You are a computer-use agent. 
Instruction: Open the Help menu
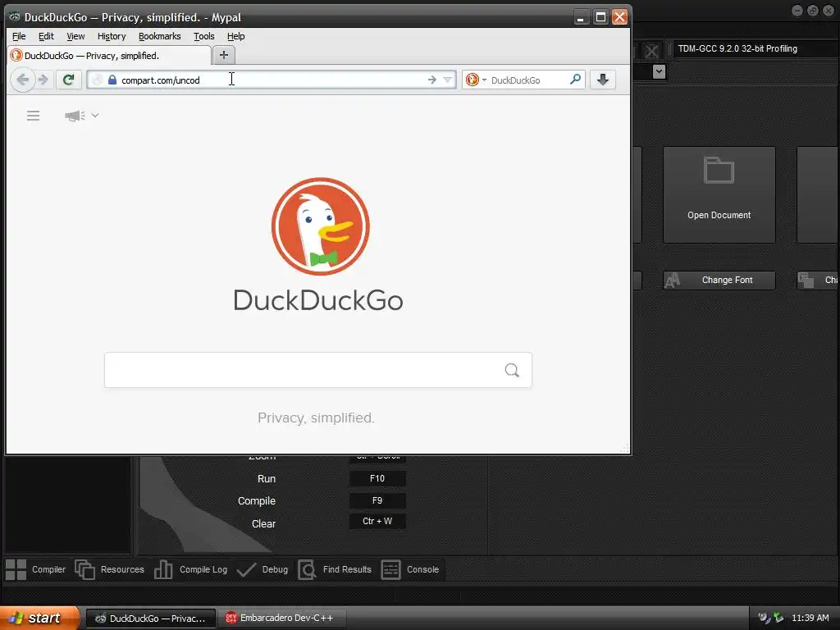pos(235,36)
